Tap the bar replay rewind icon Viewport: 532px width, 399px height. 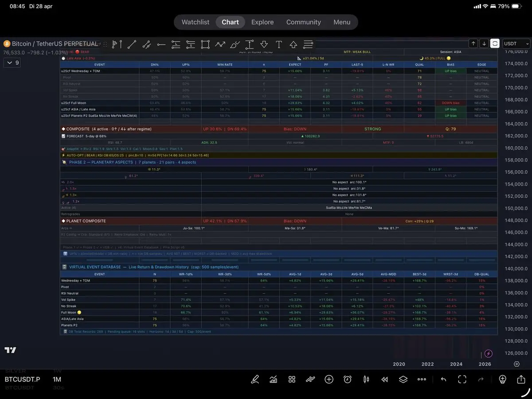[x=385, y=379]
